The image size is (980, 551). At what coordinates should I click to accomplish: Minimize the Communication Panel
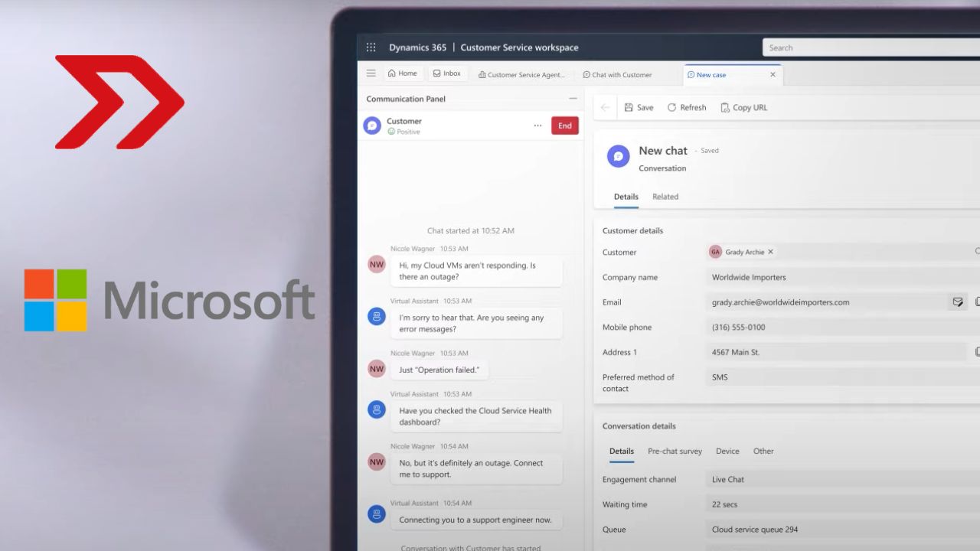573,99
